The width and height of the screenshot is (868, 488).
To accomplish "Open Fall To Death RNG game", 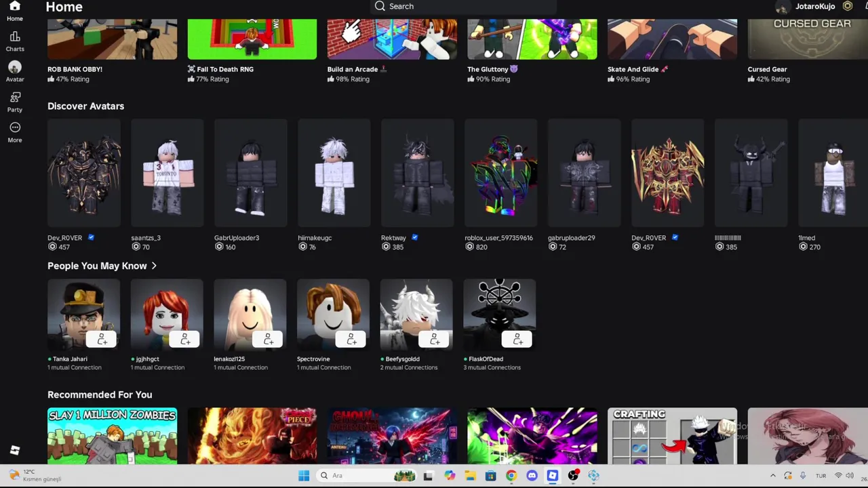I will [252, 39].
